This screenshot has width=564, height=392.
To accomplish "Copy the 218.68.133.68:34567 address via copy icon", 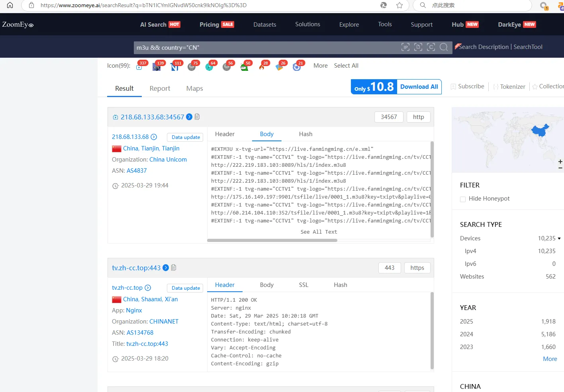I will click(197, 117).
